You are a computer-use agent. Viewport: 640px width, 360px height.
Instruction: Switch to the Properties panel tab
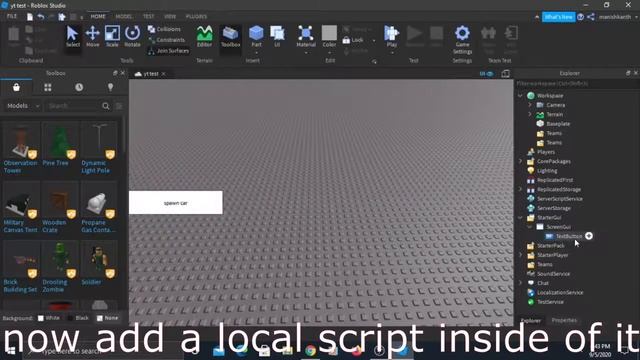click(x=564, y=320)
